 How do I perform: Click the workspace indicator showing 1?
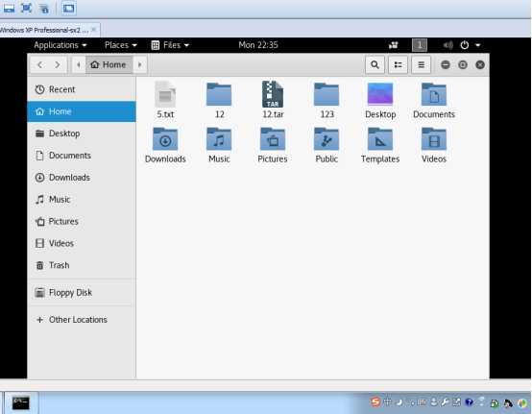pos(420,45)
